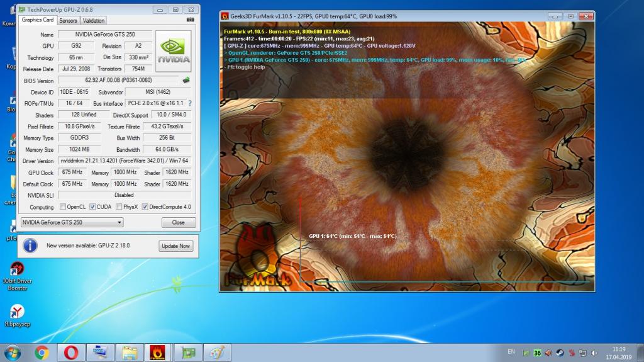Click the Release Date value Jul 29, 2008
Viewport: 644px width, 362px height.
pyautogui.click(x=76, y=69)
